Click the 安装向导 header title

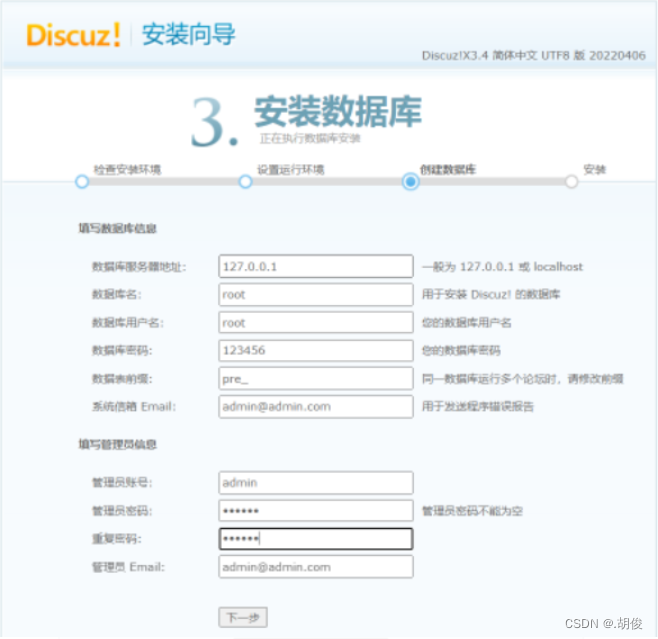tap(188, 34)
